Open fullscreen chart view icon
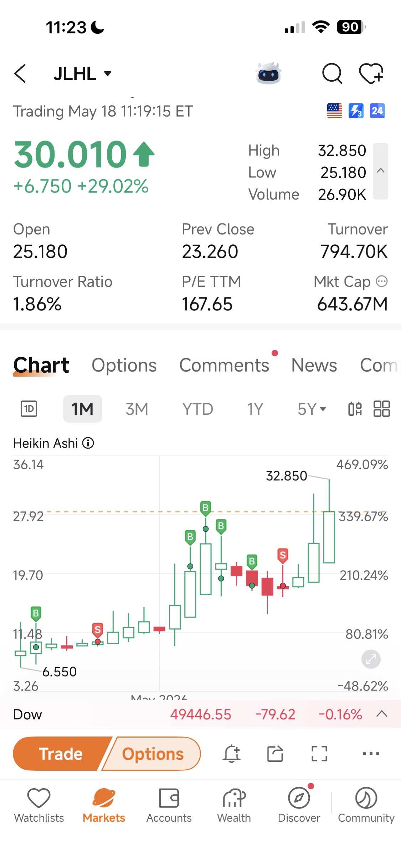Viewport: 401px width, 868px height. 319,754
